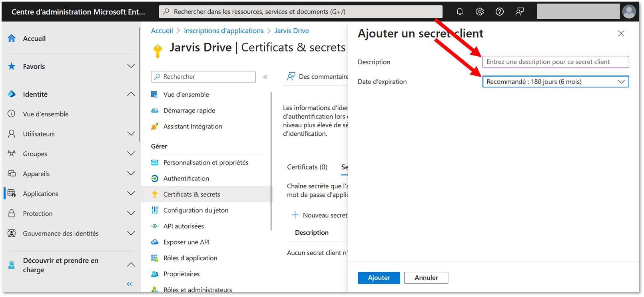Click the Authentification circular arrow icon
This screenshot has height=297, width=644.
[155, 178]
